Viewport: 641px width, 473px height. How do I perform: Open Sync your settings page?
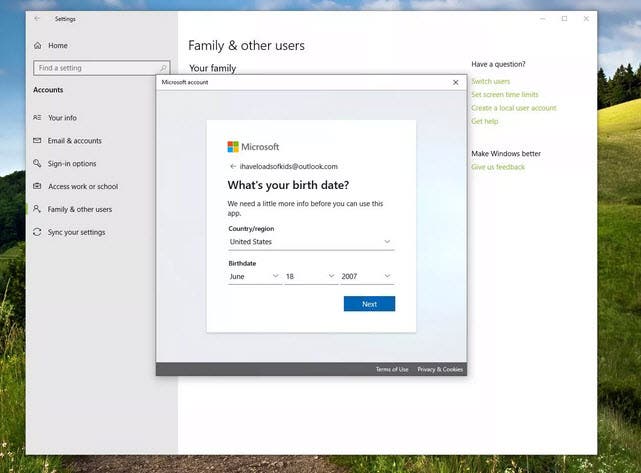point(76,232)
